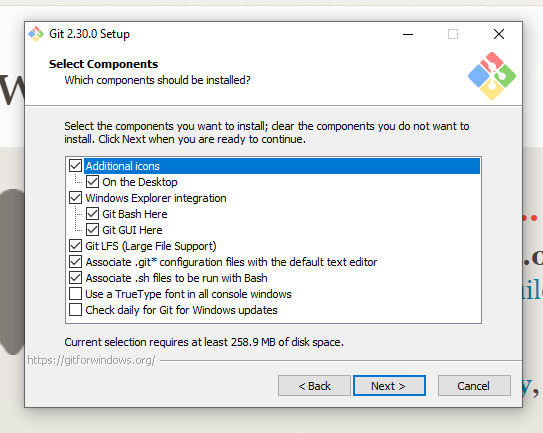Image resolution: width=543 pixels, height=433 pixels.
Task: Select the Git LFS row text
Action: 151,246
